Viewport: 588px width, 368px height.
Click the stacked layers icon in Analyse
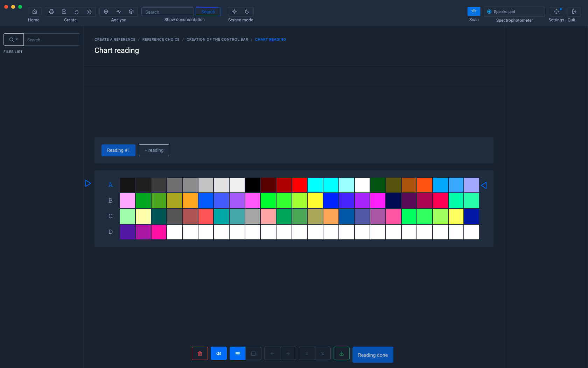tap(131, 12)
